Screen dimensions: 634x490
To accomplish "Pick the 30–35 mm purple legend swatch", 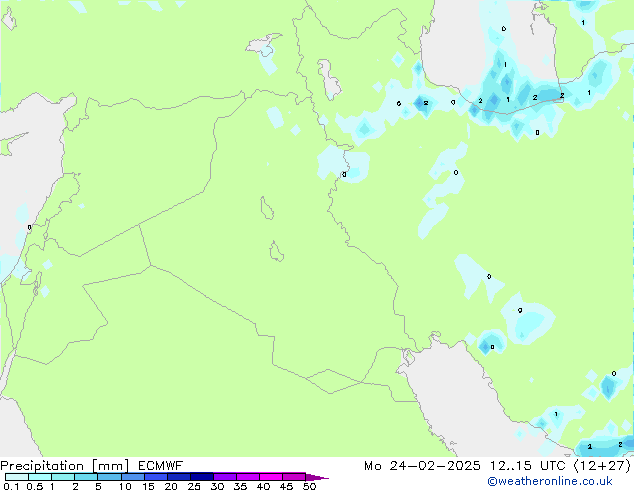I will pos(225,477).
